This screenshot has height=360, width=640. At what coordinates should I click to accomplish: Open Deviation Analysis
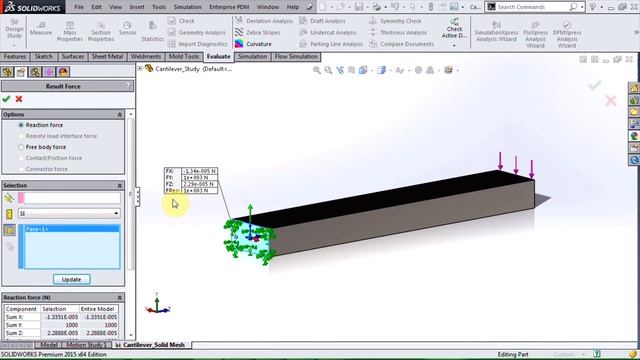point(264,21)
